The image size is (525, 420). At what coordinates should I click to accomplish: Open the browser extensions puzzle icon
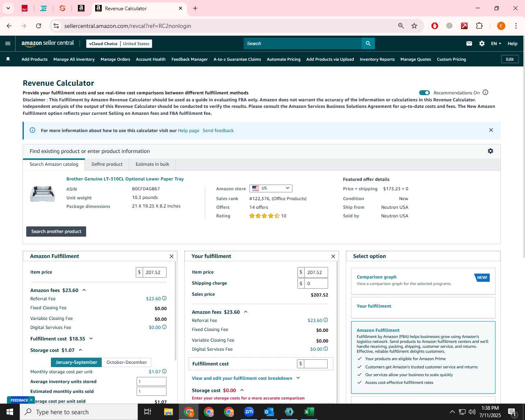(479, 26)
